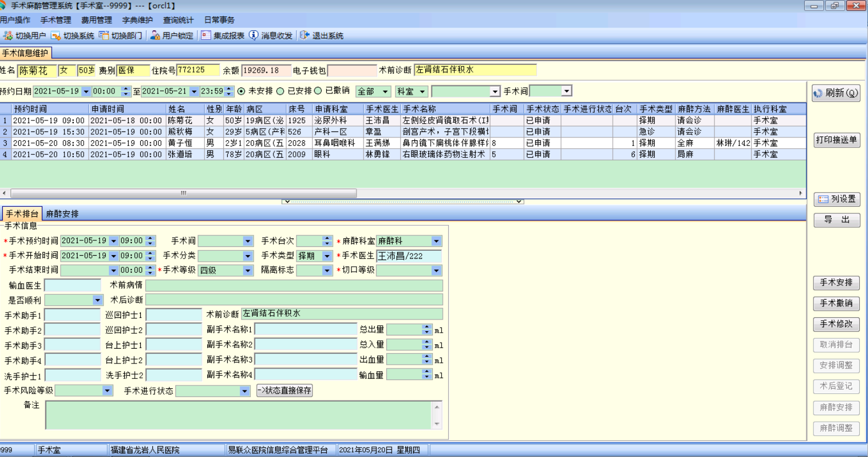Screen dimensions: 868x457
Task: Open the 字典维护 menu
Action: [138, 20]
